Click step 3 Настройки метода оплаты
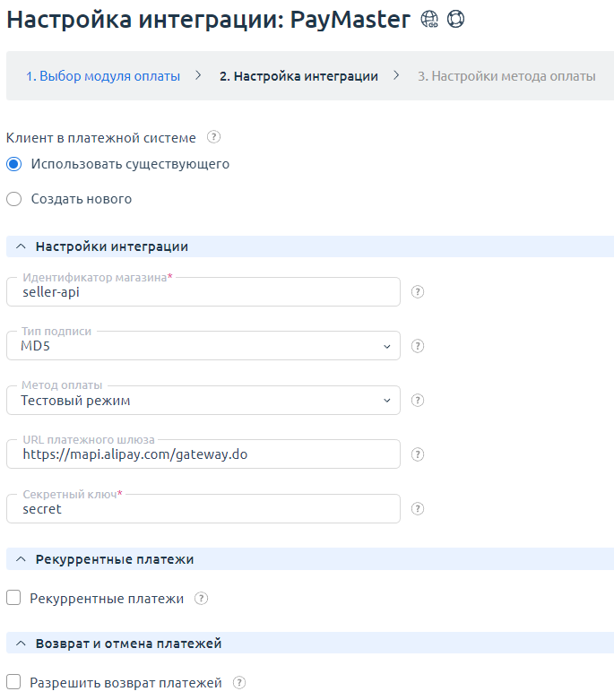This screenshot has width=614, height=700. [x=506, y=76]
